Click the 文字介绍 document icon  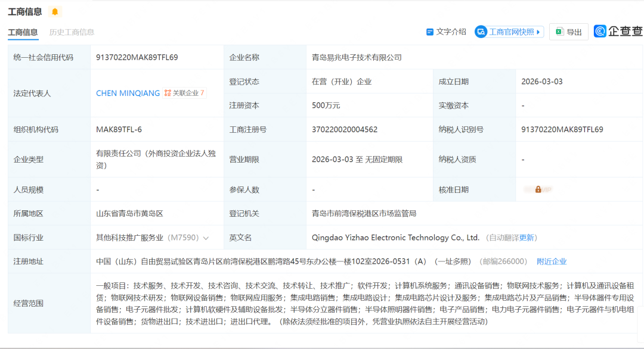[x=429, y=32]
